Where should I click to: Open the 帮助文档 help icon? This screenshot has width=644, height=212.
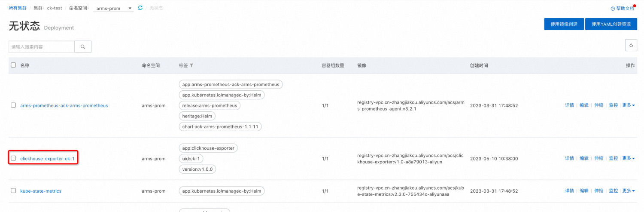[x=613, y=9]
